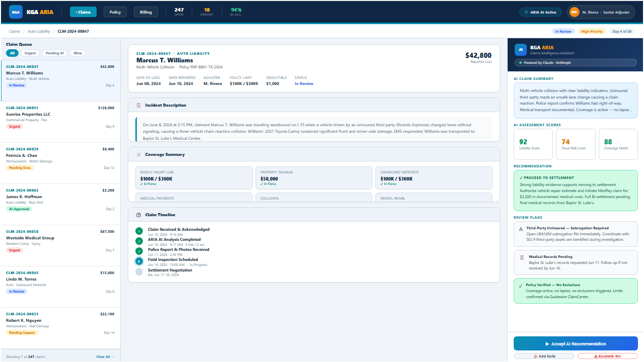This screenshot has width=644, height=362.
Task: Go to Auto Liability breadcrumb
Action: [39, 31]
